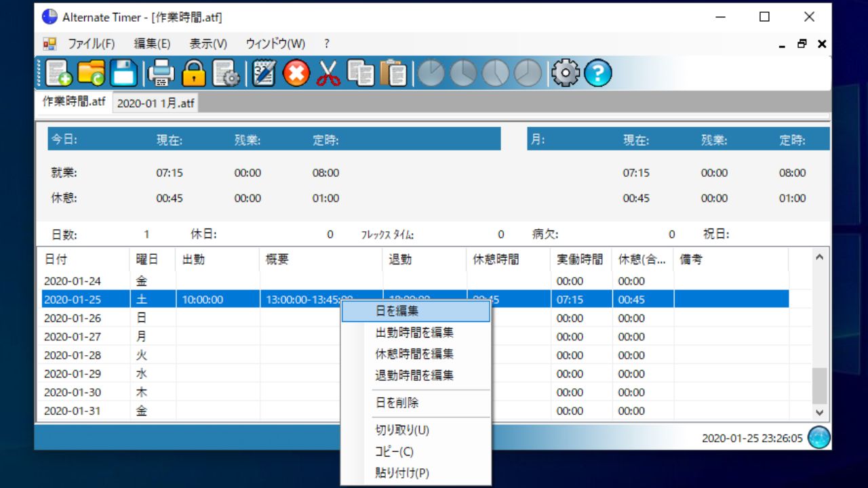Screen dimensions: 868x488
Task: Choose 貼り付け(P) in context menu
Action: coord(416,472)
